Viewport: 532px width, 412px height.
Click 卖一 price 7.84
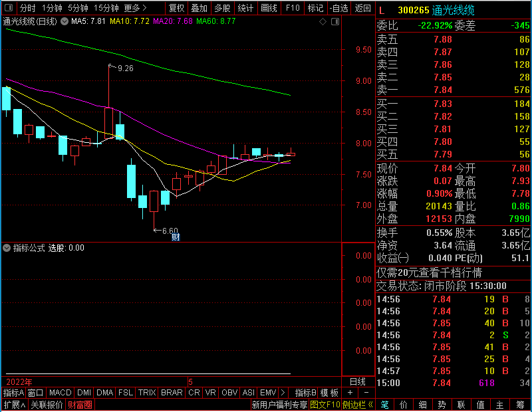coord(443,90)
